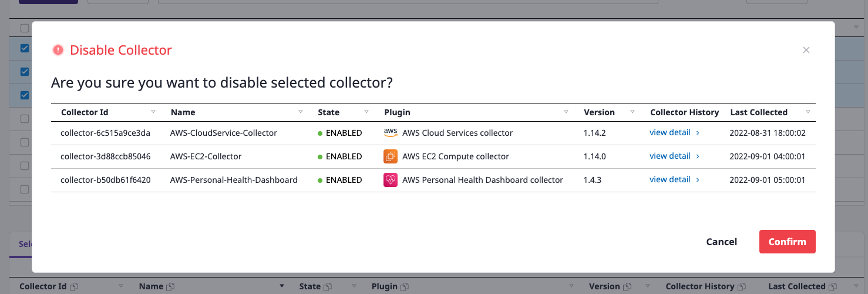
Task: Sort dialog table by Collector Id arrow
Action: [153, 112]
